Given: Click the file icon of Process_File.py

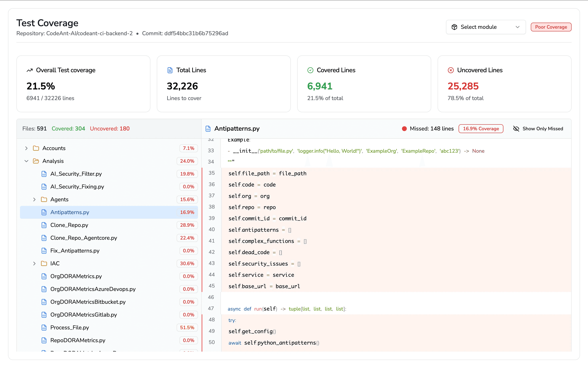Looking at the screenshot, I should point(44,328).
